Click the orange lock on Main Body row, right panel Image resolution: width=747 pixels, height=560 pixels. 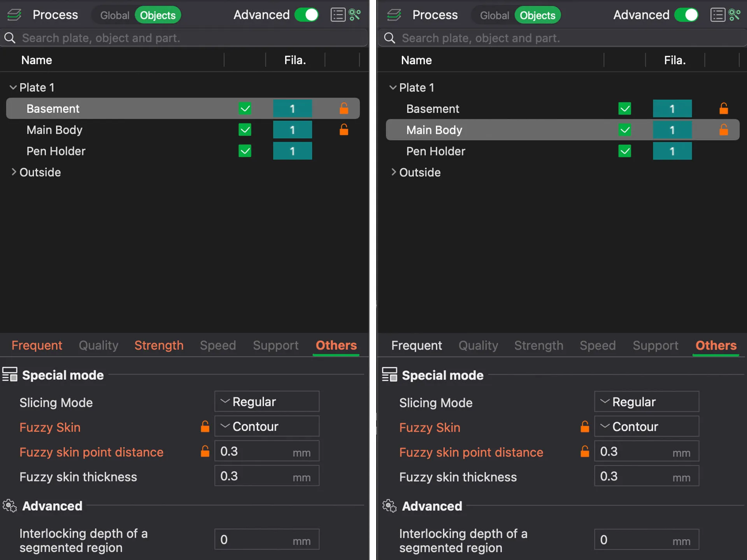pyautogui.click(x=723, y=129)
